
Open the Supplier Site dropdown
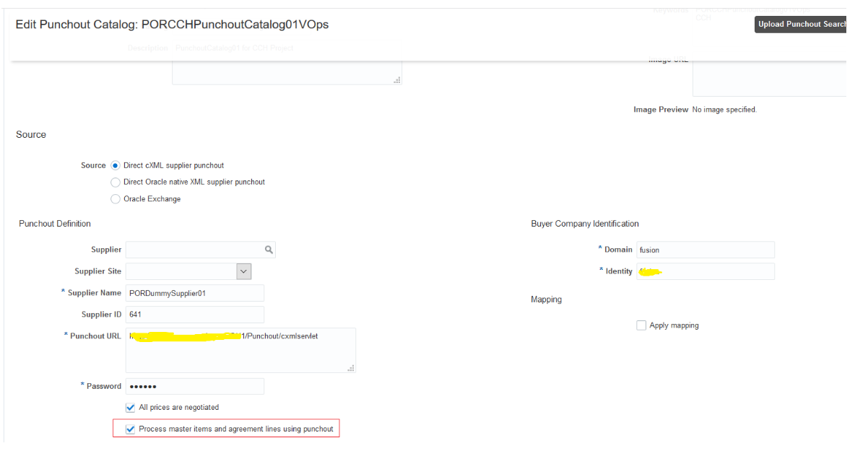pos(244,271)
